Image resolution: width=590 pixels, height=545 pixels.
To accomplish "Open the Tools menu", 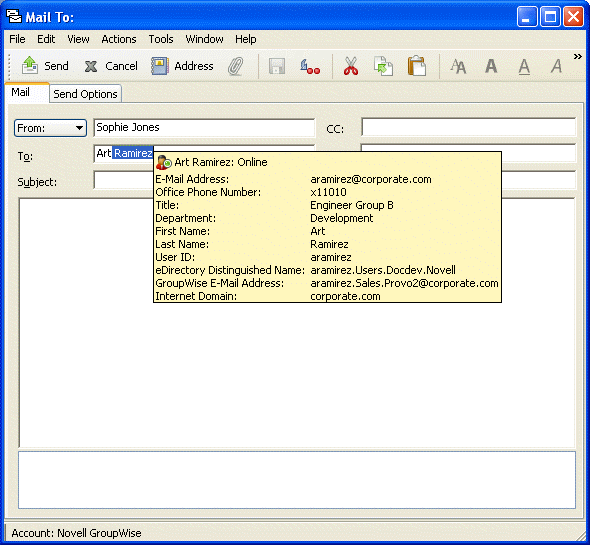I will [161, 39].
